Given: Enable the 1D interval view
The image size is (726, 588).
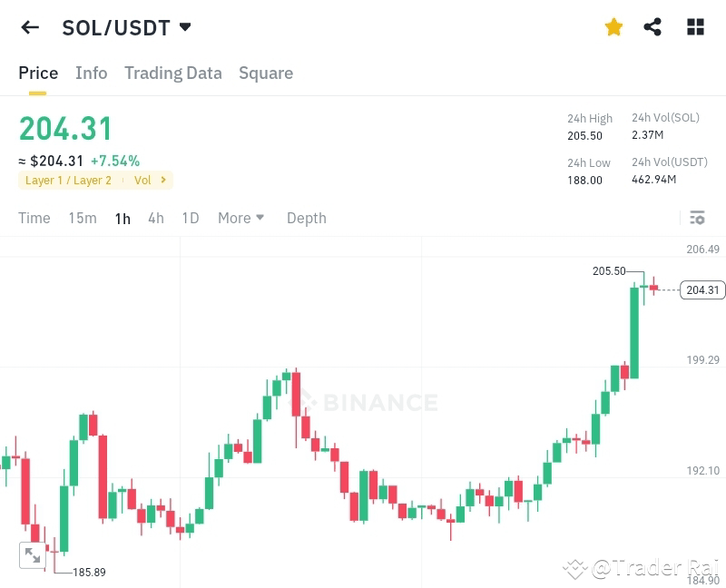Looking at the screenshot, I should click(x=190, y=218).
